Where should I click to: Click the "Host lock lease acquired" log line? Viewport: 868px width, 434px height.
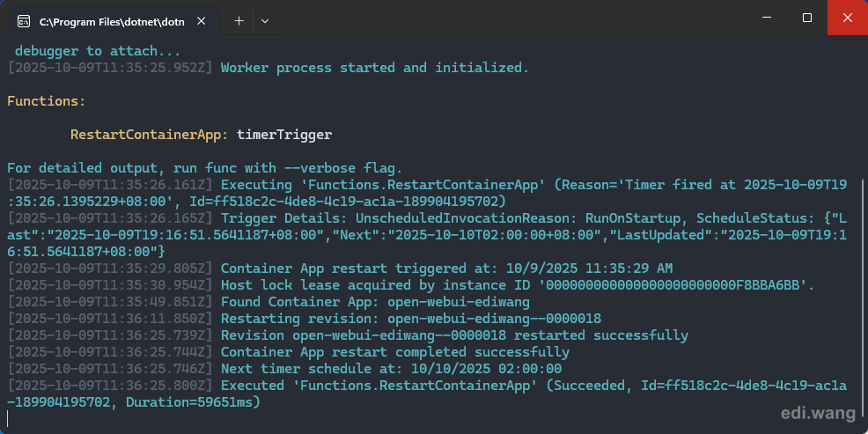(518, 285)
